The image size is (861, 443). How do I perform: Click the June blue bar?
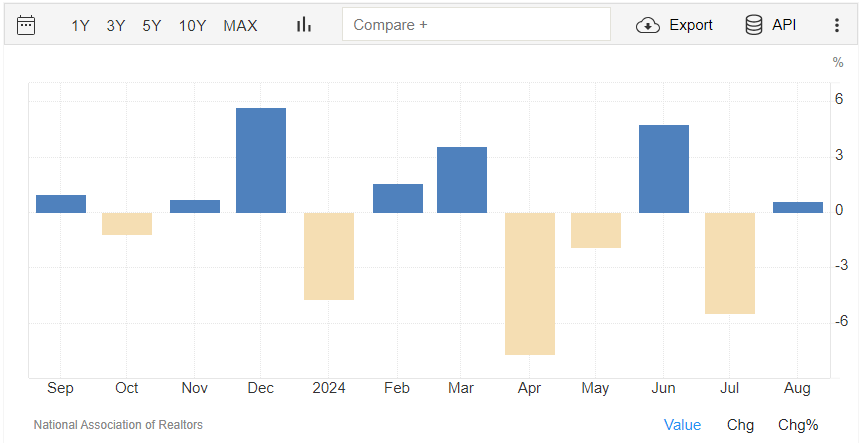coord(663,168)
